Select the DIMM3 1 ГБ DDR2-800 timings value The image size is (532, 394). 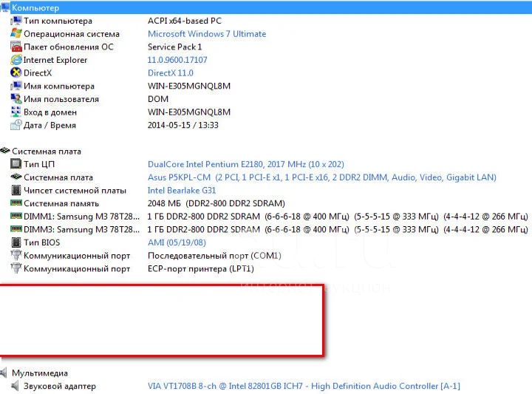tap(338, 230)
